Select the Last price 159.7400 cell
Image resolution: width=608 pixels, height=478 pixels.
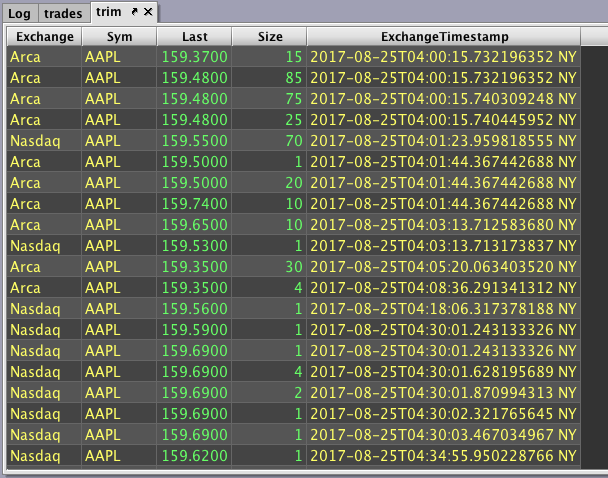(193, 201)
